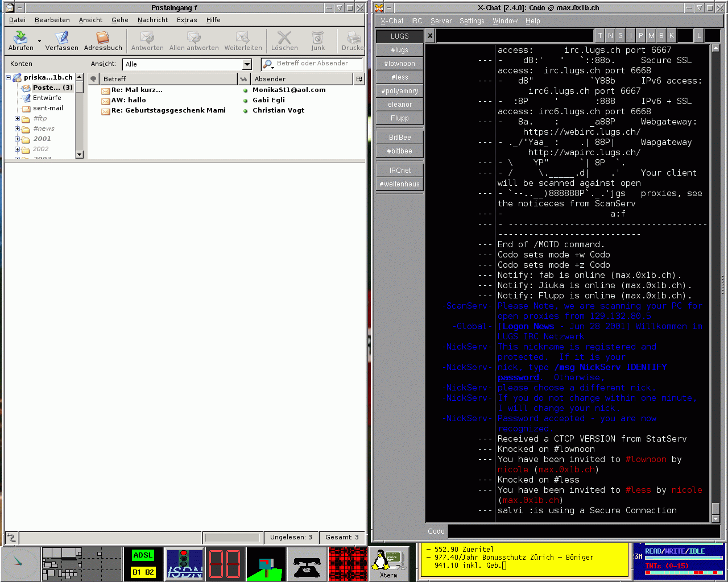Switch to the Flupp query tab
This screenshot has height=582, width=728.
(x=400, y=118)
